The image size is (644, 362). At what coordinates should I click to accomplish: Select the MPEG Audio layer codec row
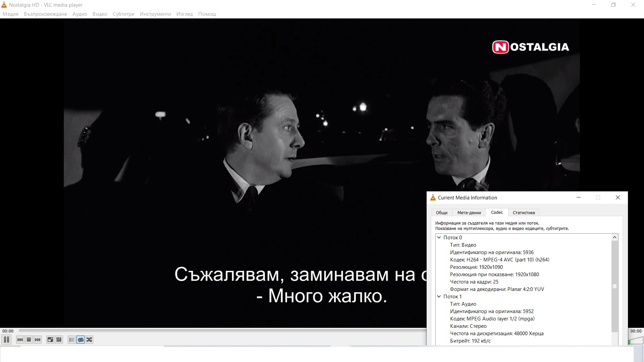pyautogui.click(x=492, y=319)
